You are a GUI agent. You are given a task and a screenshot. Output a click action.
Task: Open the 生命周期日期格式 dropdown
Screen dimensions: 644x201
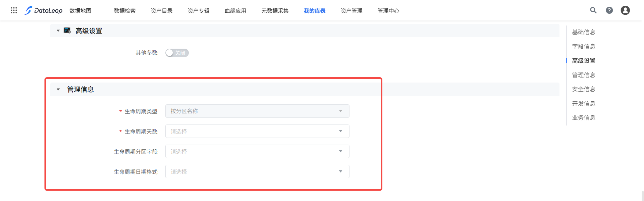(x=257, y=171)
